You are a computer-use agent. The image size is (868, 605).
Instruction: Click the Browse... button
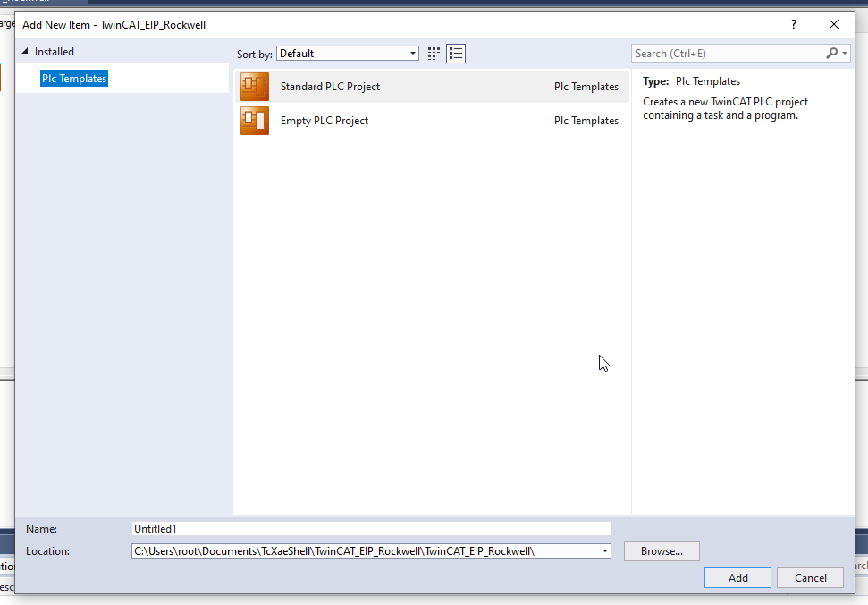pos(662,550)
